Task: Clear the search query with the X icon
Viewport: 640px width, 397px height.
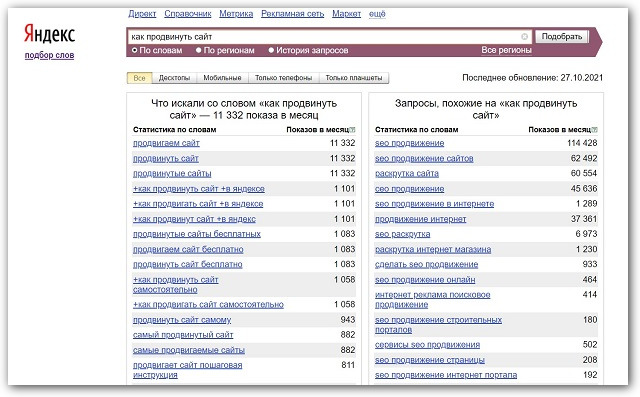Action: coord(524,37)
